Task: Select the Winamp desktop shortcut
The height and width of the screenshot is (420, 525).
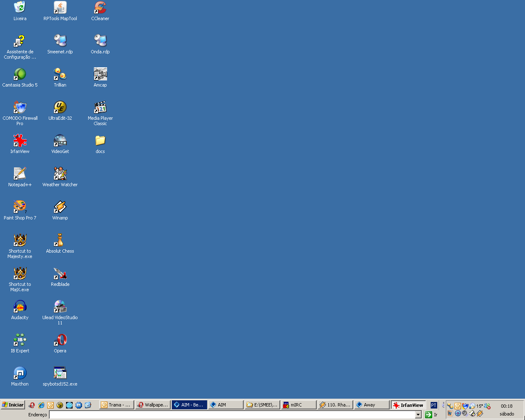Action: [x=60, y=210]
